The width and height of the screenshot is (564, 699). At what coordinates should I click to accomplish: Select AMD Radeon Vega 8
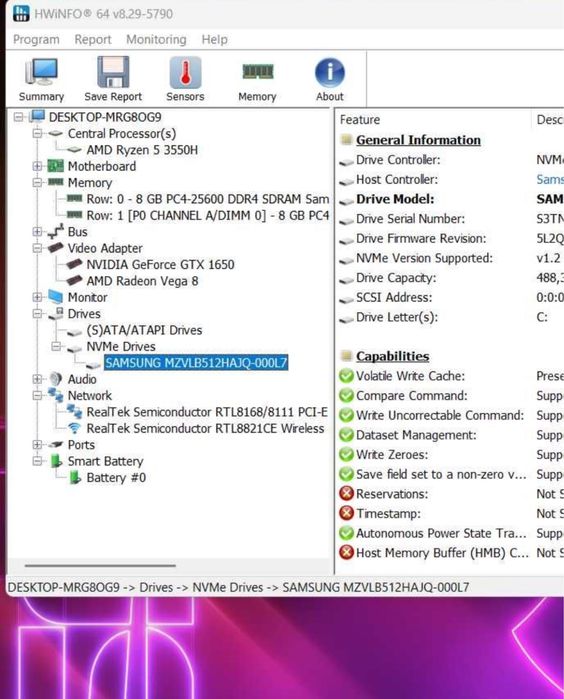142,281
